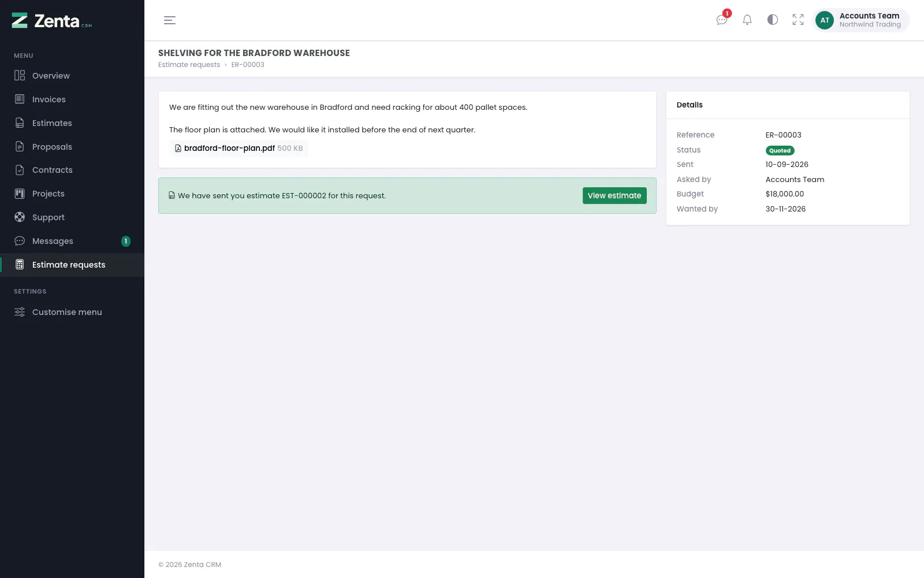Click the Support lifebuoy icon
Viewport: 924px width, 578px height.
(20, 217)
